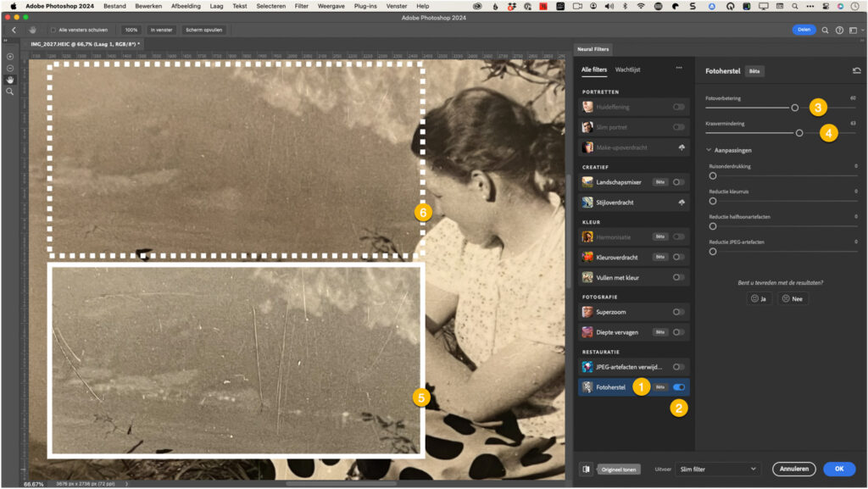Turn on the Harmonisatie toggle
Viewport: 868px width, 489px height.
pyautogui.click(x=679, y=236)
